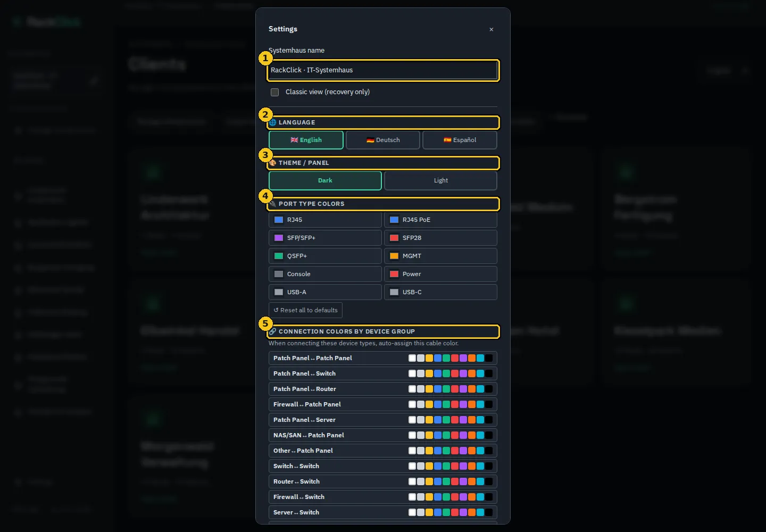Choose orange for Switch ↔ Switch

[x=472, y=466]
